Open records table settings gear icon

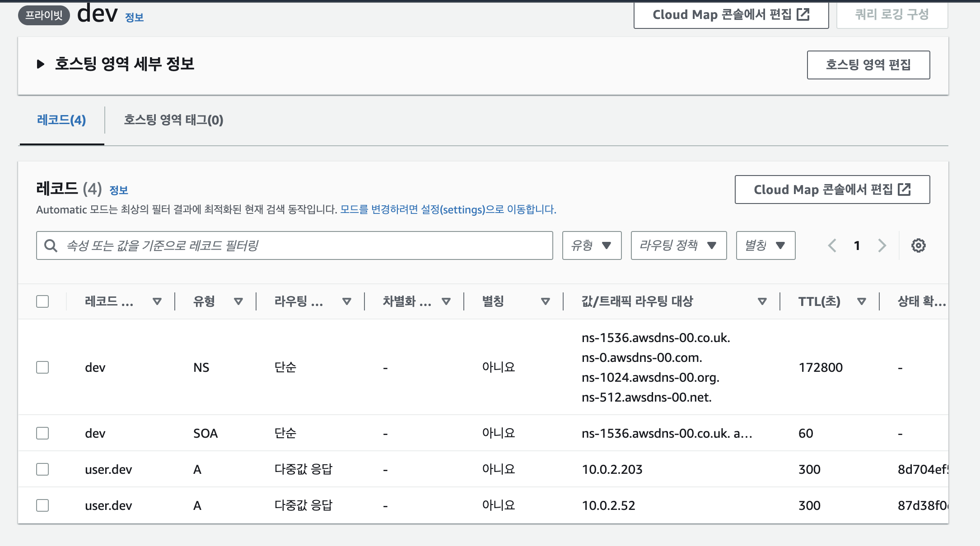click(918, 245)
